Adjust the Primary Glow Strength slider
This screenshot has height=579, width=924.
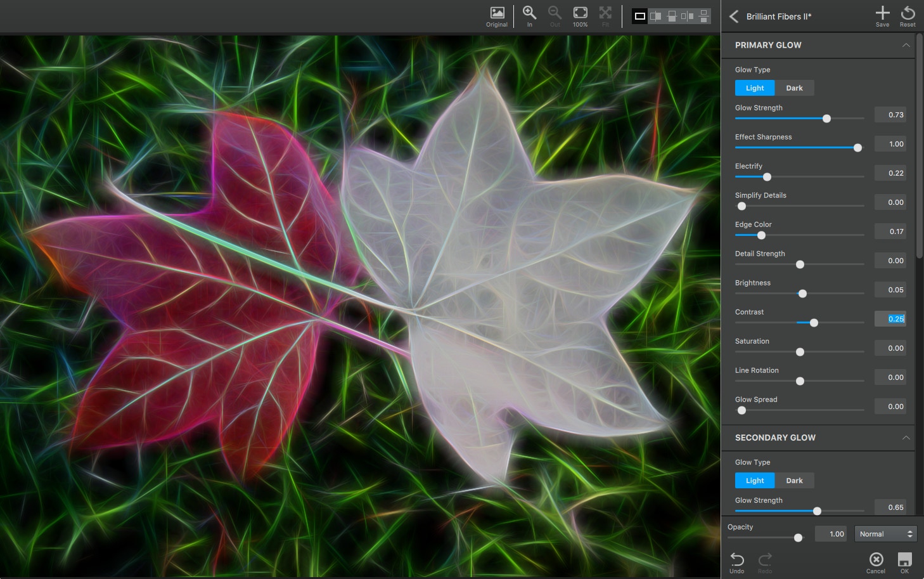point(826,119)
